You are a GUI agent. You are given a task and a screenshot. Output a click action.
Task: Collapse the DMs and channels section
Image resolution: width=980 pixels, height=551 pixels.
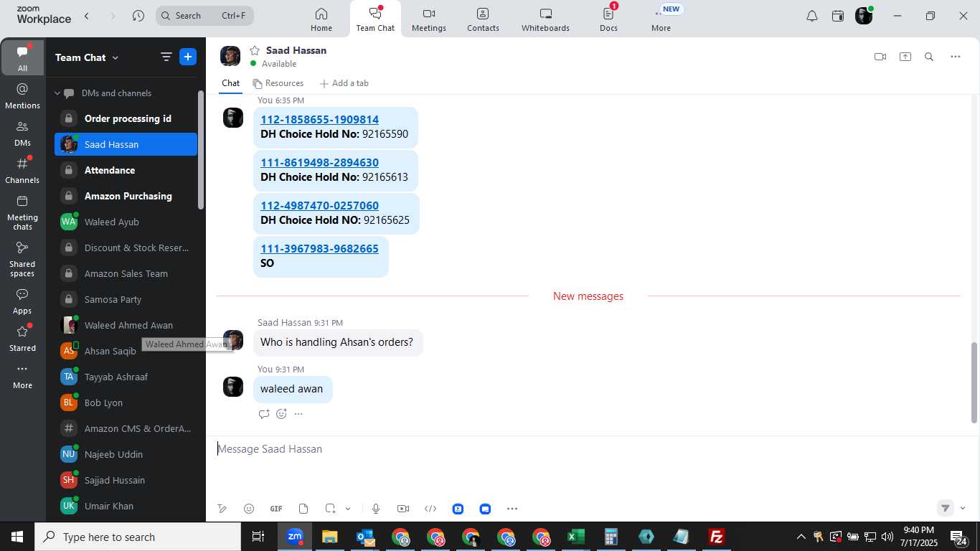[x=57, y=93]
